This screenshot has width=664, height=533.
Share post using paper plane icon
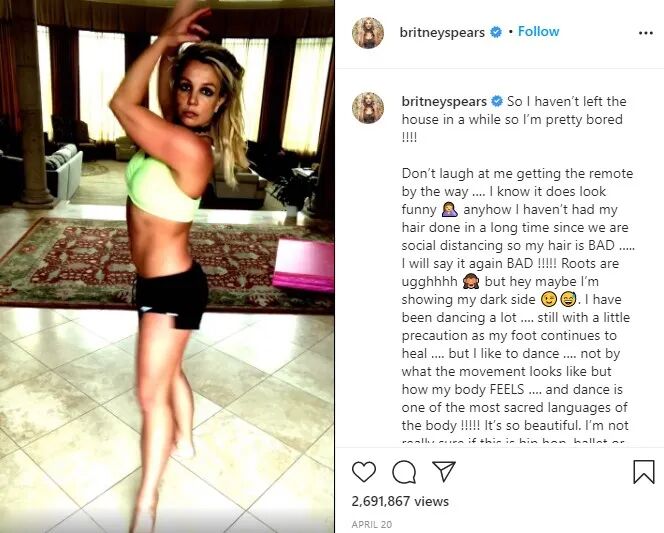point(443,471)
